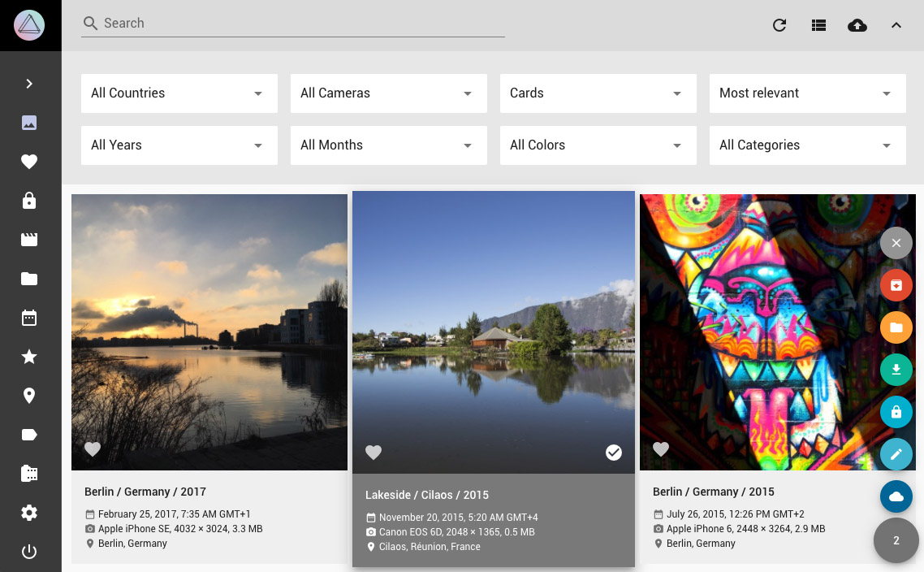Click the reload icon in the top toolbar

click(779, 25)
